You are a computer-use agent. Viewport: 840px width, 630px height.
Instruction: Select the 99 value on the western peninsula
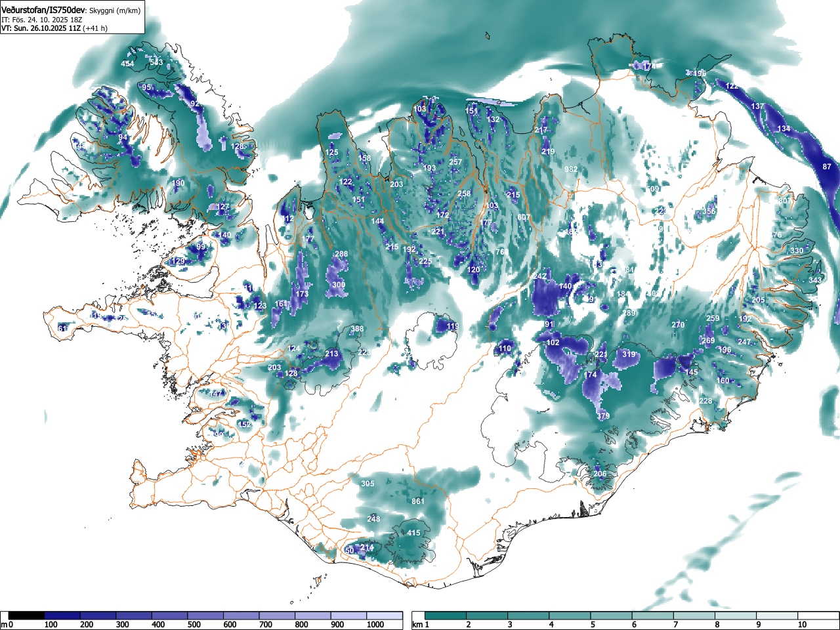tap(201, 247)
